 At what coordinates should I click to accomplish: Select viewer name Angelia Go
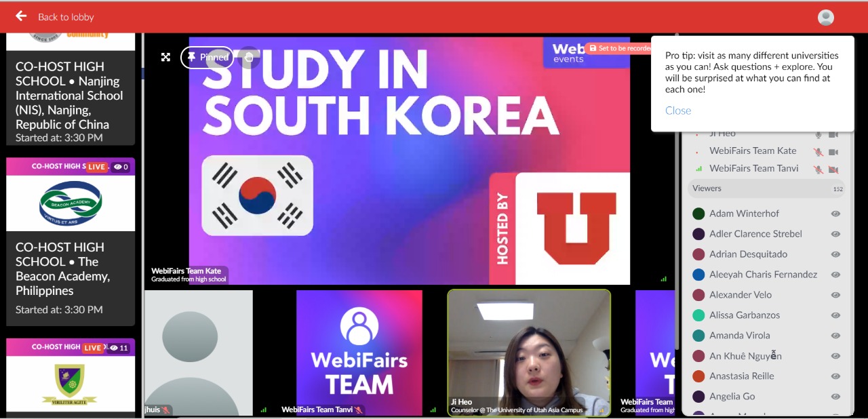pyautogui.click(x=732, y=397)
